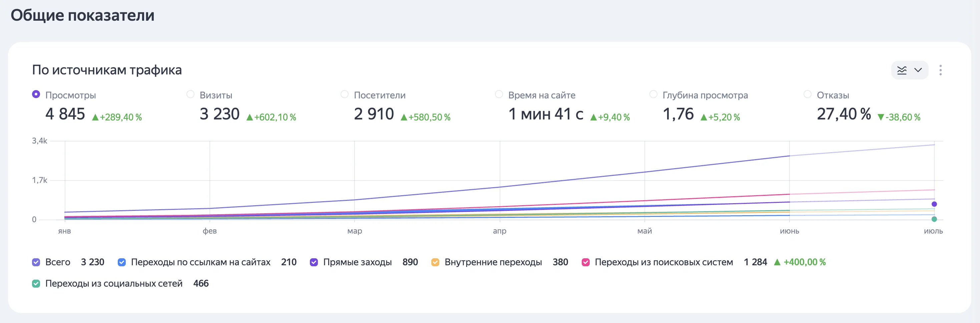Click the 1 284 search traffic value
Viewport: 980px width, 323px height.
(x=755, y=262)
